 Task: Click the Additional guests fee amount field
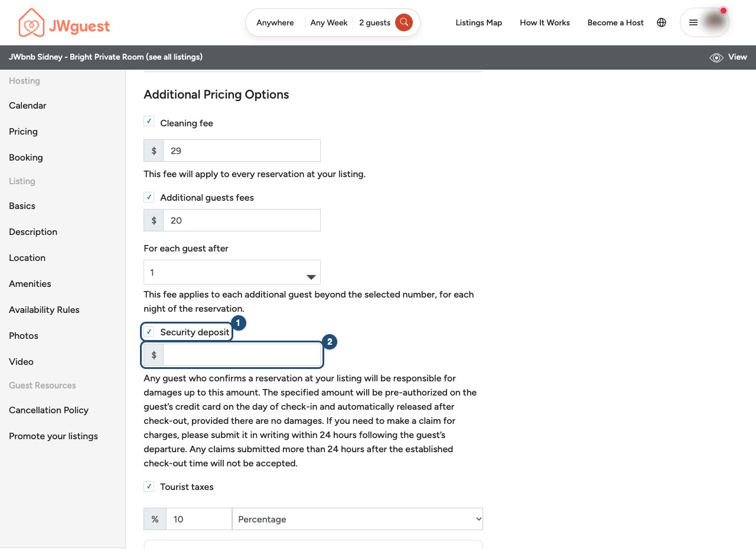click(x=242, y=220)
